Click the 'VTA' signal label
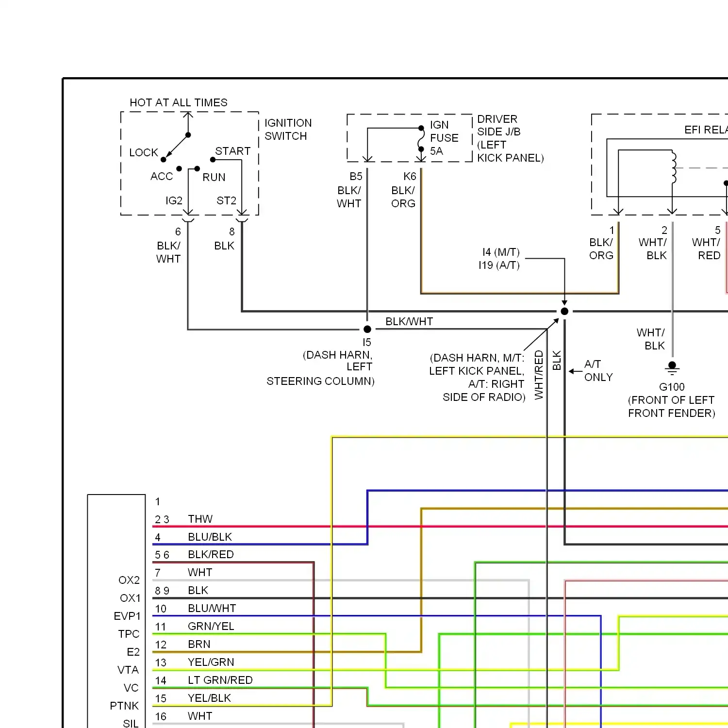 tap(128, 670)
